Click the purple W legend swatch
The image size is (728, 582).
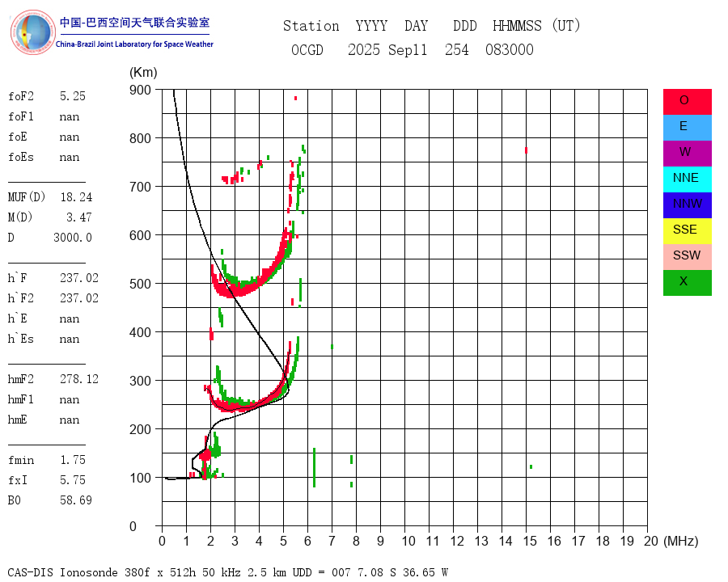point(687,153)
